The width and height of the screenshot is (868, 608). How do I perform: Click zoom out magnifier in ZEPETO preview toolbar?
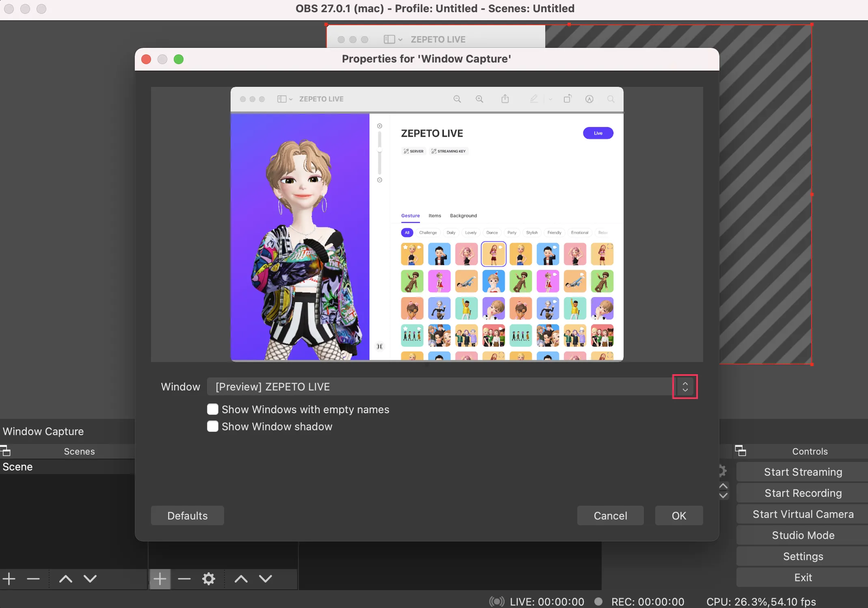click(457, 99)
